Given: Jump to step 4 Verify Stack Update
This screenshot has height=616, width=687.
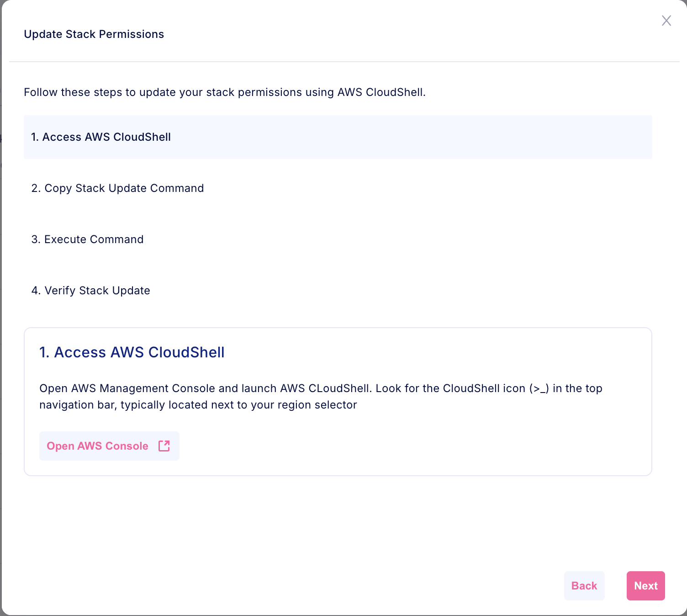Looking at the screenshot, I should coord(90,291).
